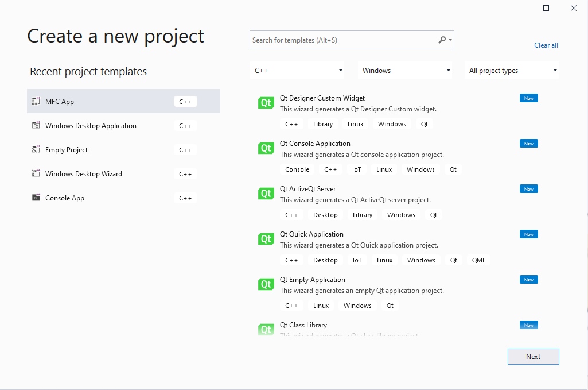588x390 pixels.
Task: Select Qt ActiveQt Server title
Action: tap(307, 189)
